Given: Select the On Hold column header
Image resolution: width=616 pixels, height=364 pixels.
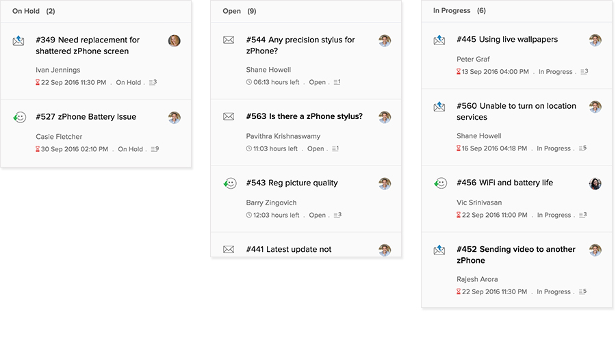Looking at the screenshot, I should click(26, 11).
